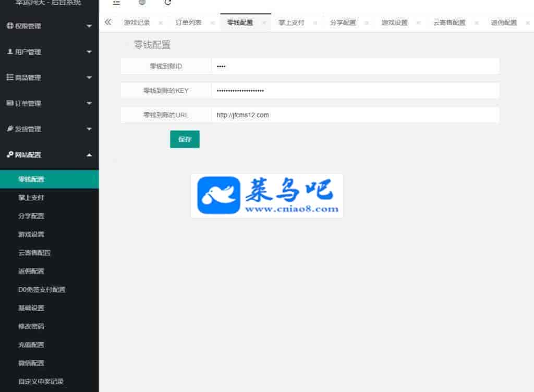Expand the 用户管理 sidebar menu
Screen dimensions: 534x392
(x=49, y=52)
